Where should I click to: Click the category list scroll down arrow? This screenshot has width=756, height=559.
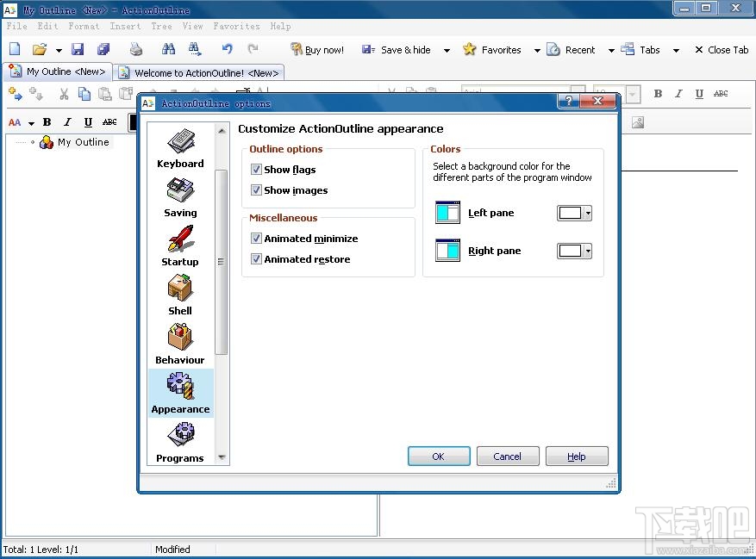(x=222, y=457)
